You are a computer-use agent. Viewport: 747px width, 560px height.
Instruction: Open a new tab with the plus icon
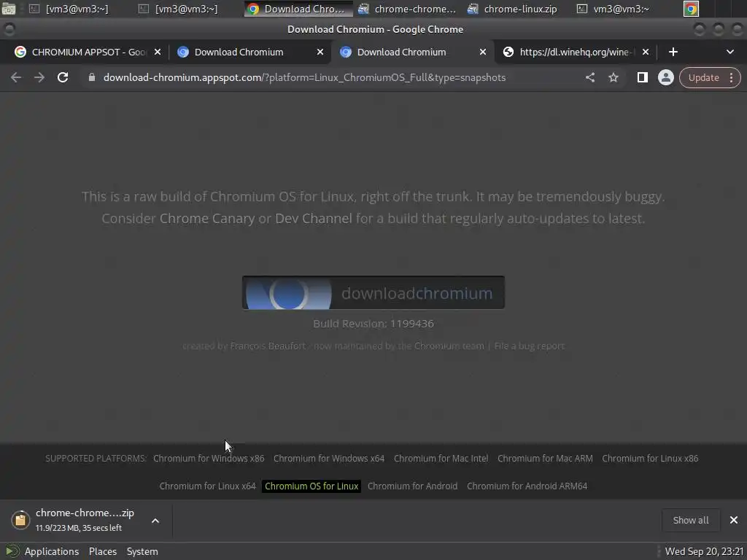tap(673, 52)
